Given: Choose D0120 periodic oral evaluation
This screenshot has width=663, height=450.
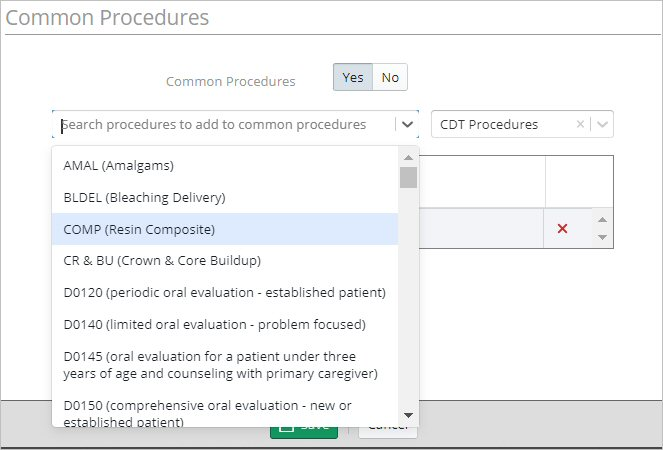Looking at the screenshot, I should coord(225,293).
